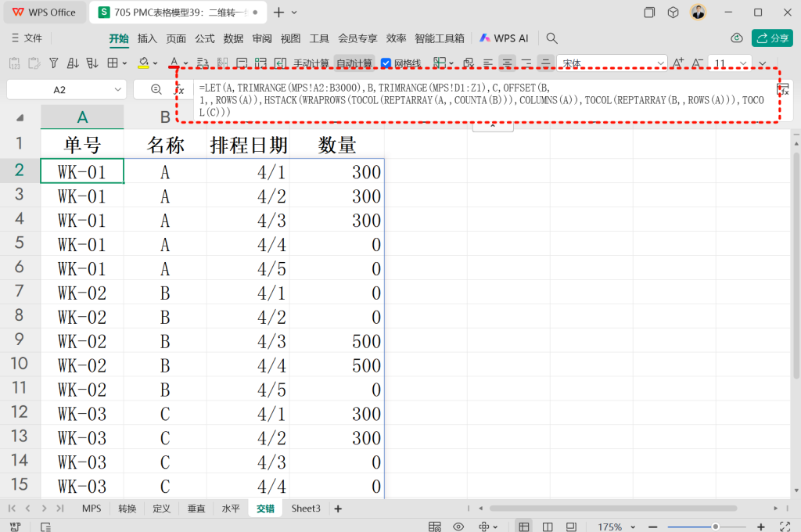Click the borders grid icon
The width and height of the screenshot is (801, 532).
pos(113,63)
